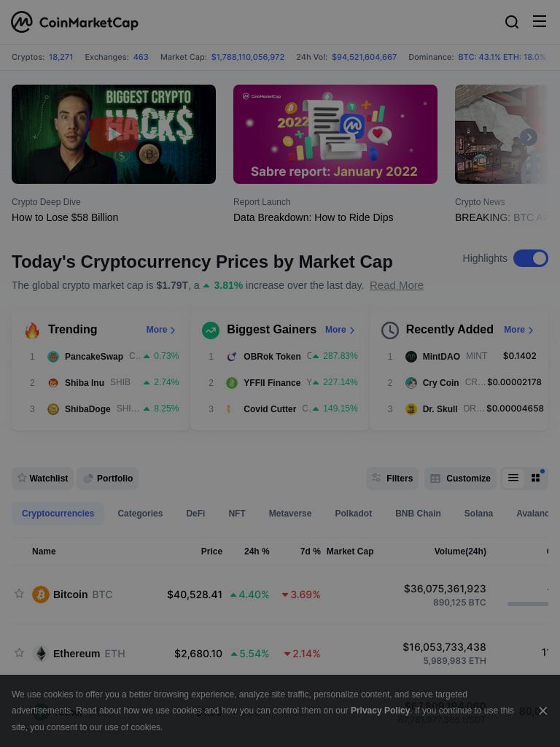Screen dimensions: 560x747
Task: Select the DeFi tab
Action: tap(195, 514)
